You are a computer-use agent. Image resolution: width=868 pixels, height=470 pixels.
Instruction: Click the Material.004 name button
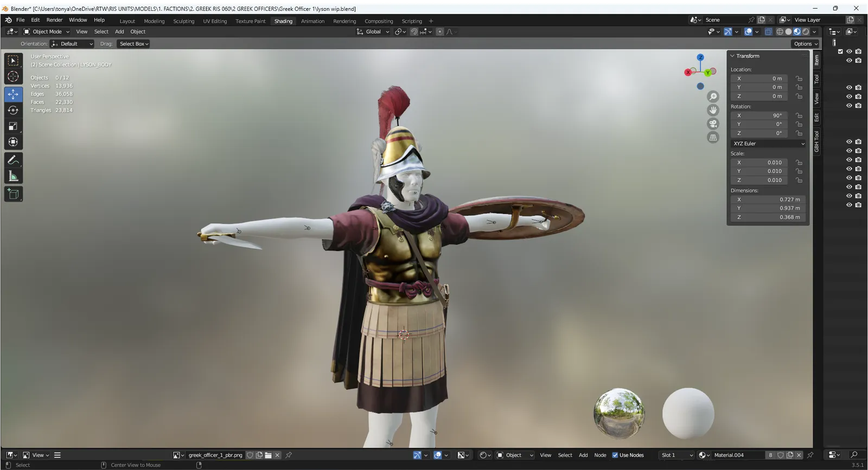(738, 455)
